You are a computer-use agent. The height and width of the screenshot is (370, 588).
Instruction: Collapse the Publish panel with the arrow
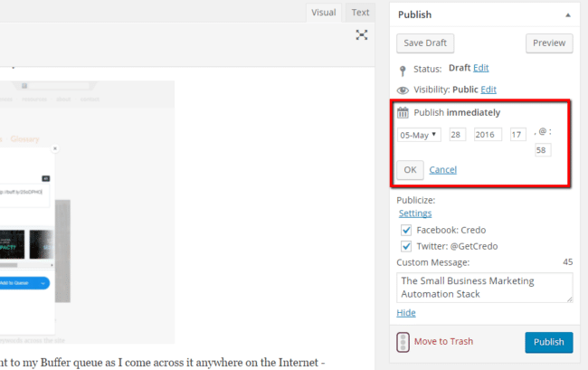pos(568,15)
